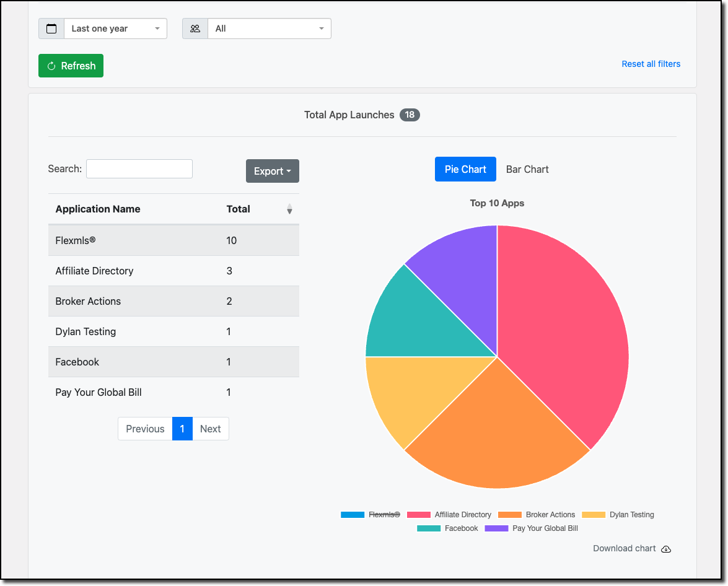Open the All users dropdown
Viewport: 728px width, 586px height.
coord(270,28)
